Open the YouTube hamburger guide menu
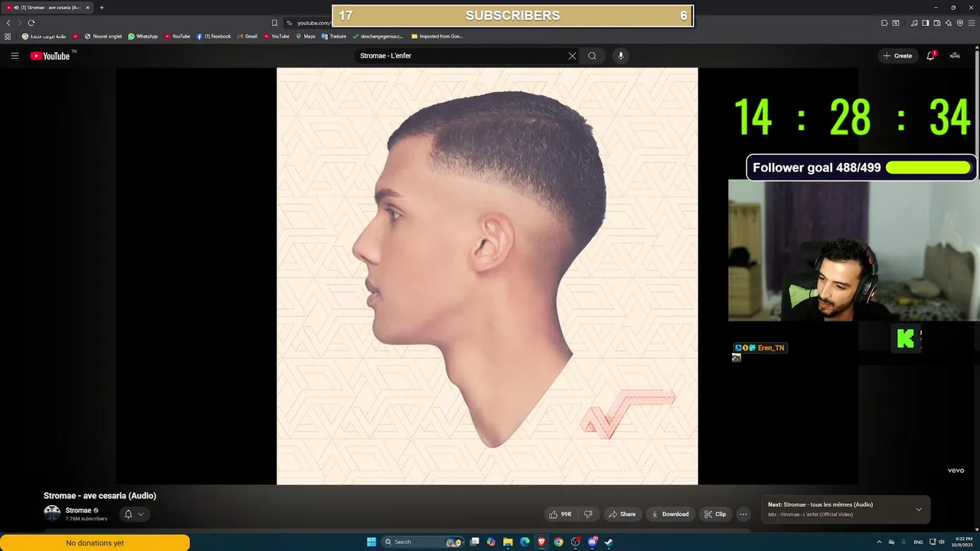Screen dimensions: 980x551 pyautogui.click(x=15, y=56)
